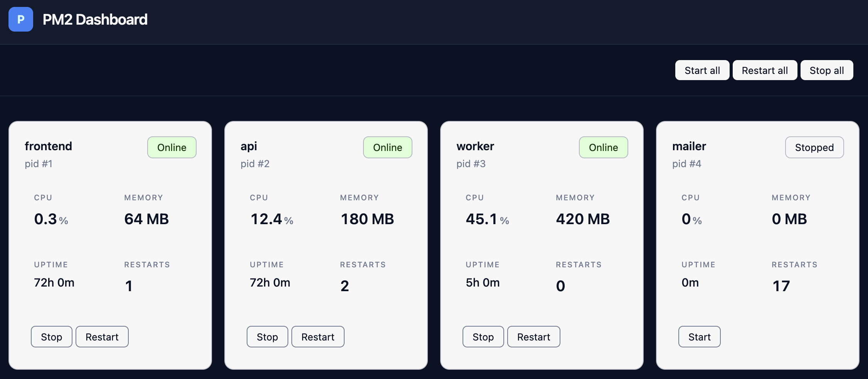Restart the worker process
This screenshot has width=868, height=379.
pos(533,337)
